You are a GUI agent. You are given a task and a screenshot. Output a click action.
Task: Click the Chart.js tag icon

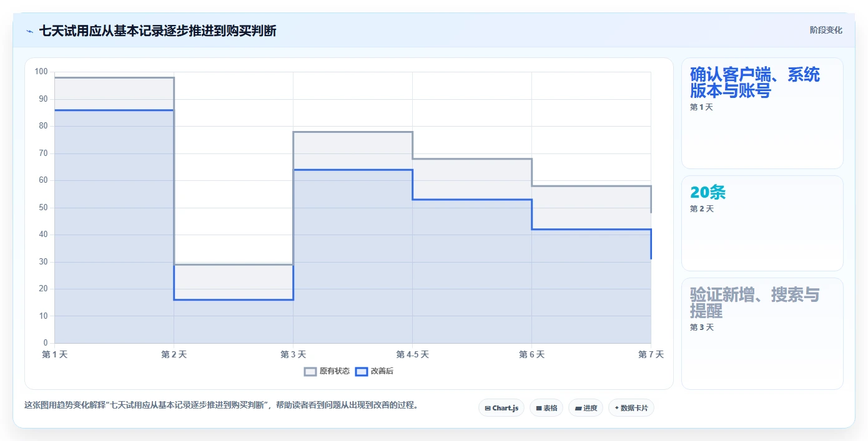pos(488,408)
